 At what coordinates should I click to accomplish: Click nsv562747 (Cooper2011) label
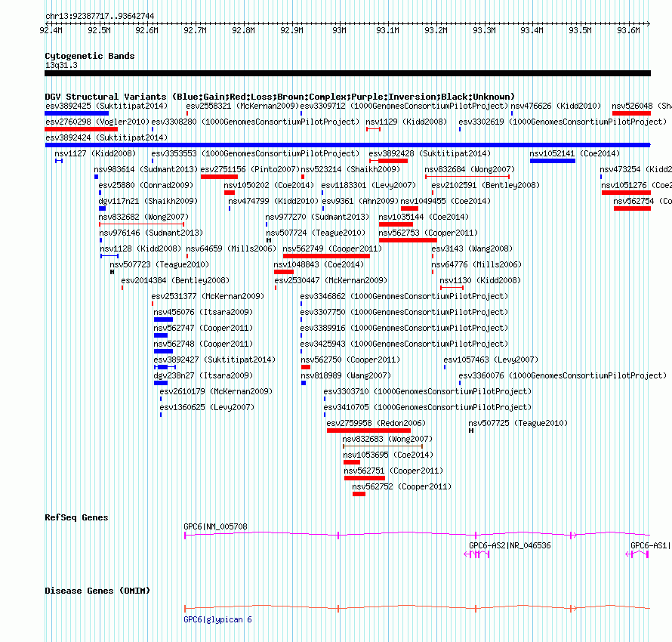tap(203, 328)
